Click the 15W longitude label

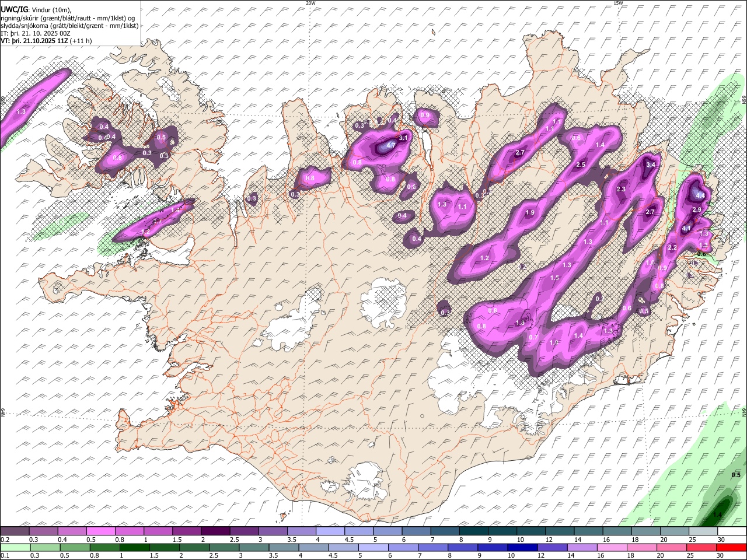[618, 3]
